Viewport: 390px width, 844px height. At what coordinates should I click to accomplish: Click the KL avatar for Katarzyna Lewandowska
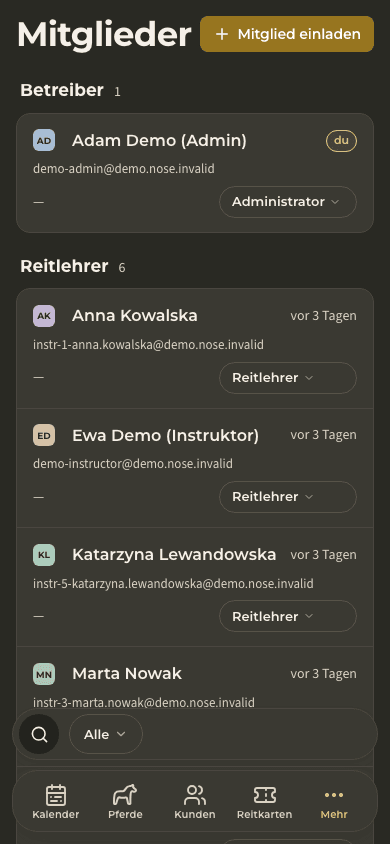[x=44, y=555]
